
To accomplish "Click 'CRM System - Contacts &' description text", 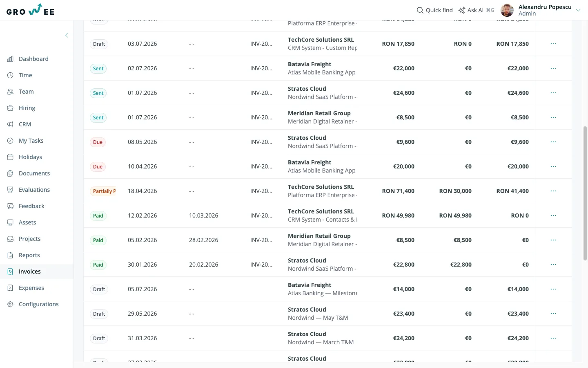I will [323, 220].
